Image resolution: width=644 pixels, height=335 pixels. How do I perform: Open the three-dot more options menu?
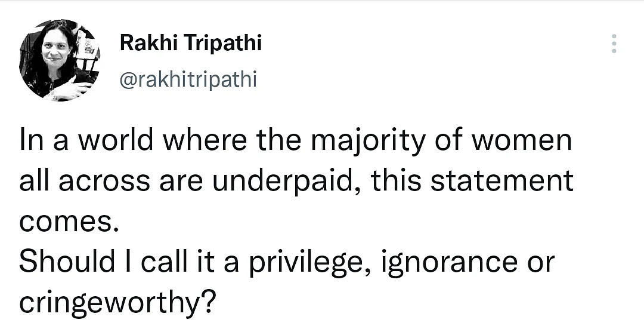(614, 44)
